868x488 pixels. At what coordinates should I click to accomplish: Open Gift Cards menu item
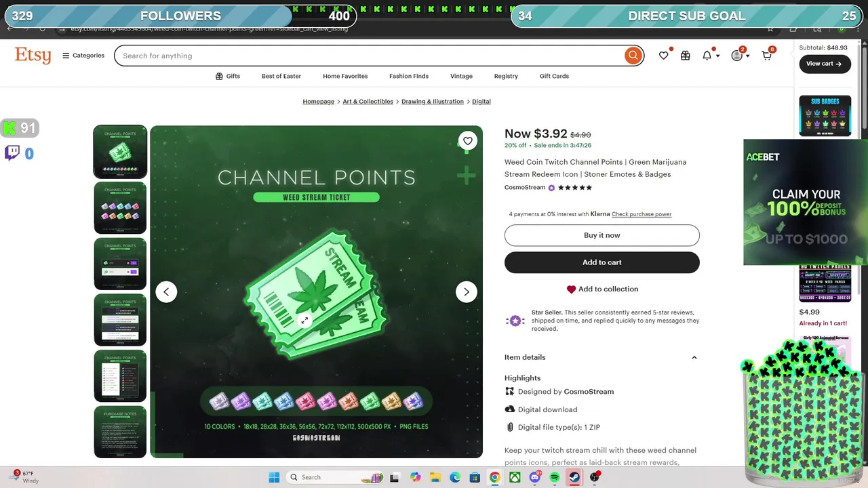[554, 76]
